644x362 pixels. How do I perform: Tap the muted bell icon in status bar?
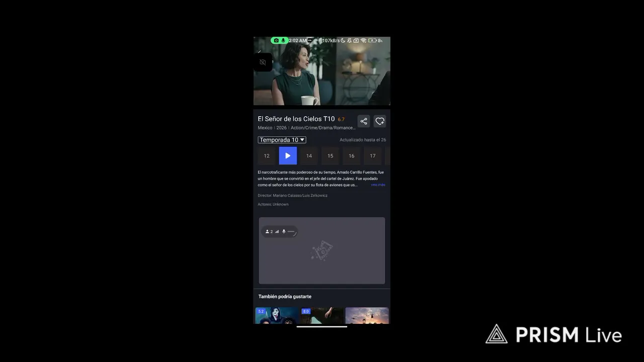(349, 40)
